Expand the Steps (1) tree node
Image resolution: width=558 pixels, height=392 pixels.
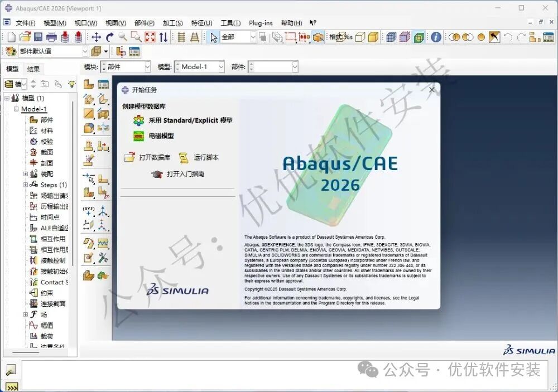25,185
